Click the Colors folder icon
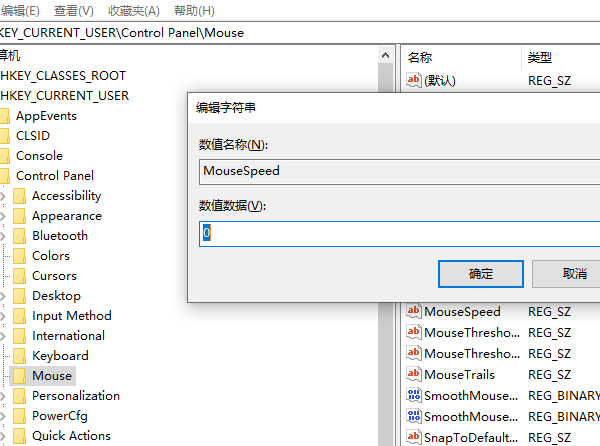This screenshot has height=446, width=600. (18, 256)
